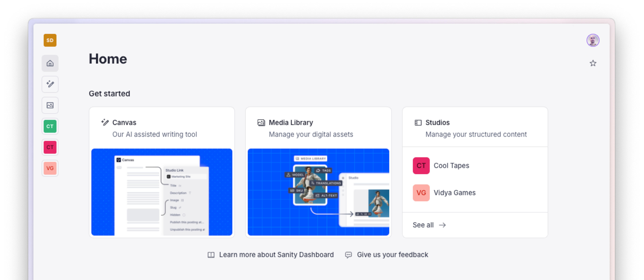Open pink CT studio in sidebar
The image size is (644, 280).
click(x=50, y=147)
